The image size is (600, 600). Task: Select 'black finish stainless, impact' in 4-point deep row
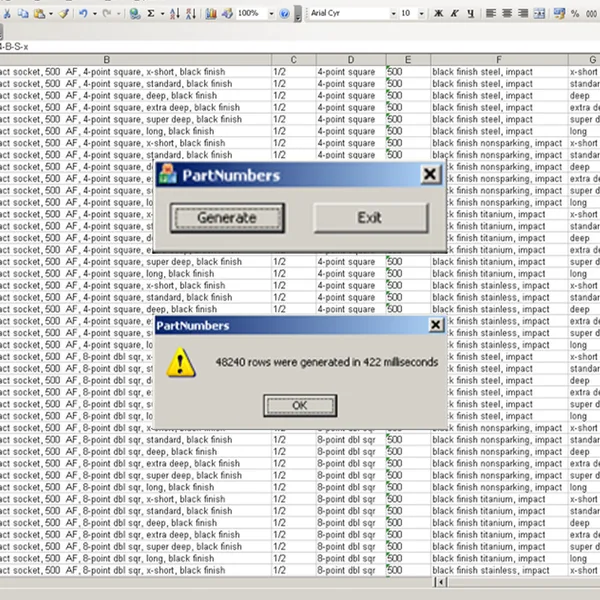499,309
